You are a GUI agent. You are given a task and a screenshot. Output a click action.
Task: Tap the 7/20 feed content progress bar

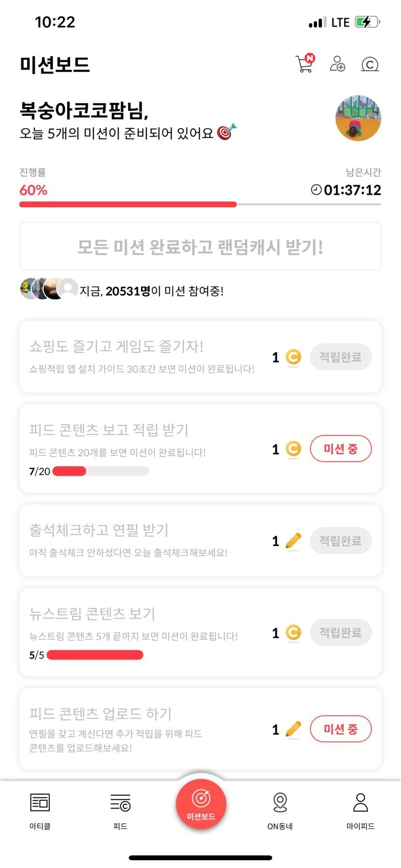coord(100,471)
